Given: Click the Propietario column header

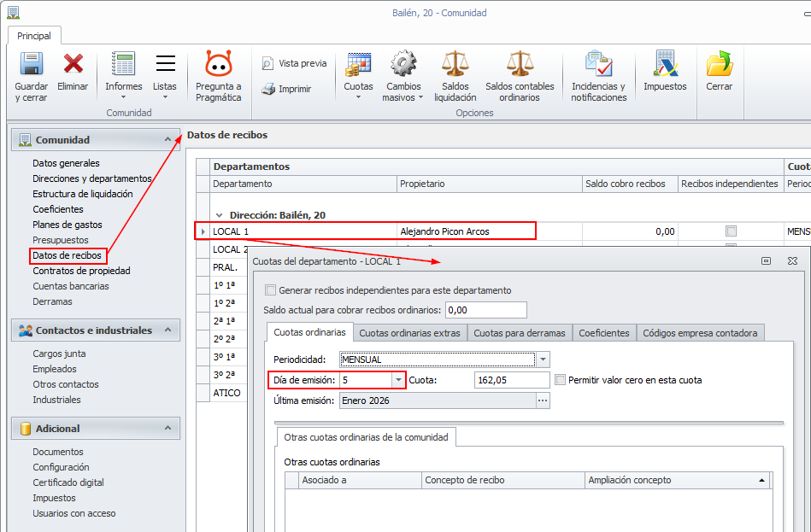Looking at the screenshot, I should (490, 184).
